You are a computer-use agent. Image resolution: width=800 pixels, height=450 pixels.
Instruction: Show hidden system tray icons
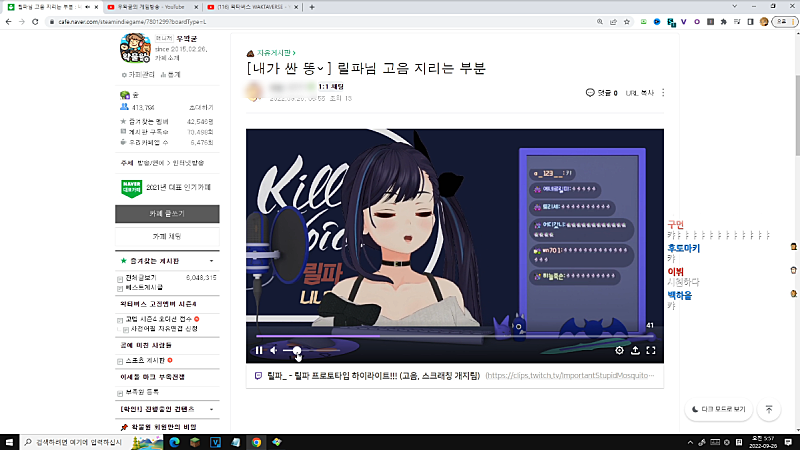(690, 442)
